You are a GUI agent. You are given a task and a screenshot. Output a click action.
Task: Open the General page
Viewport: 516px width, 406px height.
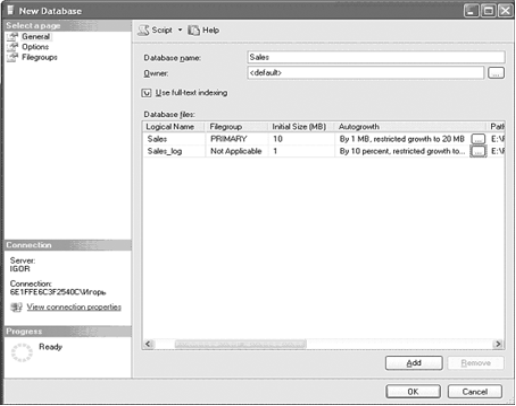click(x=36, y=36)
